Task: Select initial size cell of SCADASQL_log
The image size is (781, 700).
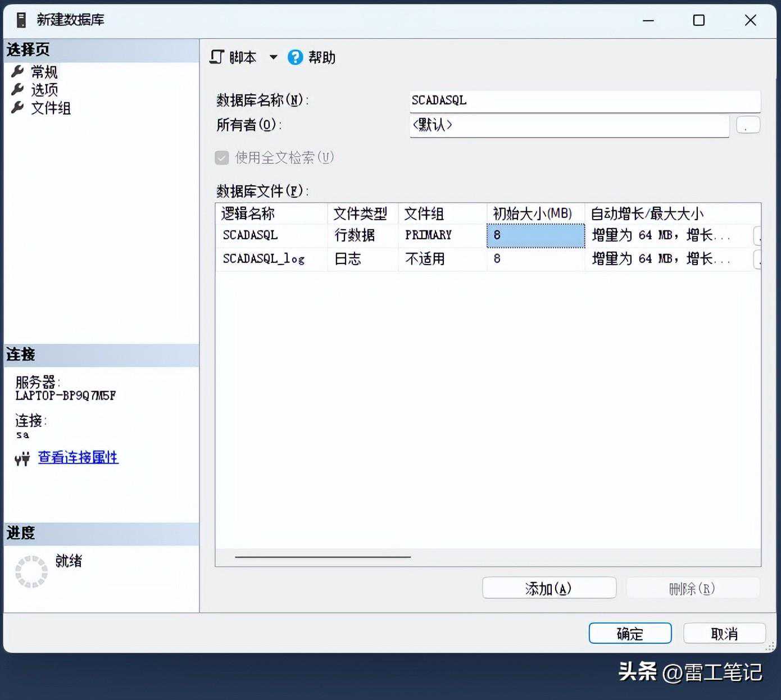Action: point(535,259)
